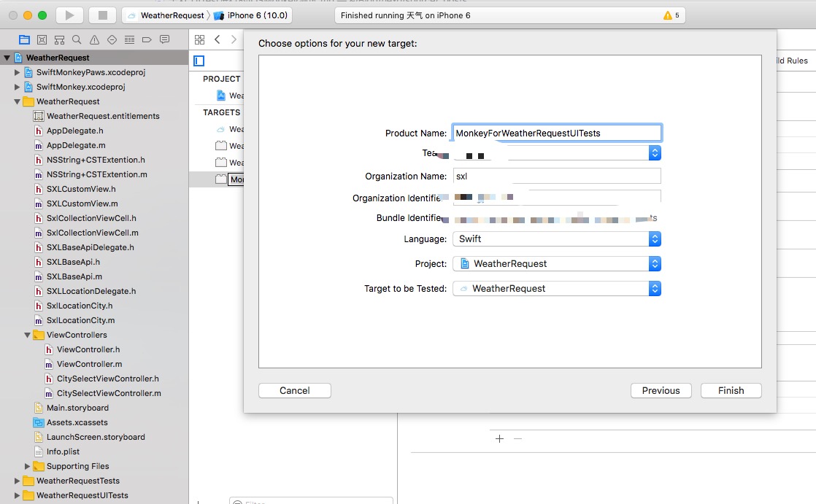Open the related items grid icon
This screenshot has width=816, height=504.
(199, 39)
